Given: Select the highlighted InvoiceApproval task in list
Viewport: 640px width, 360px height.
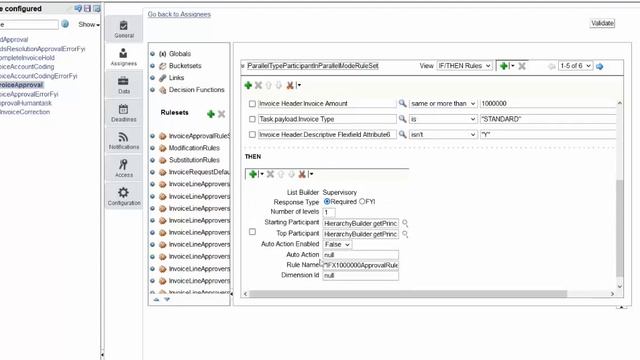Looking at the screenshot, I should pos(21,85).
